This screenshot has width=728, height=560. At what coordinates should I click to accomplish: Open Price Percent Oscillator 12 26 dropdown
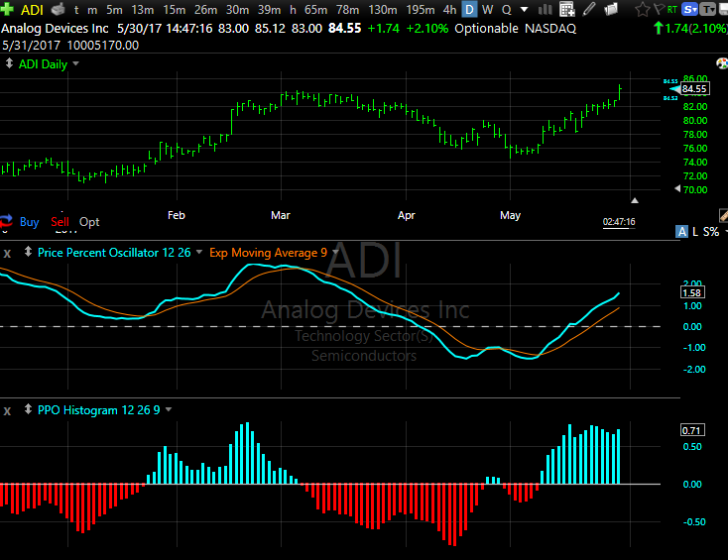point(199,252)
